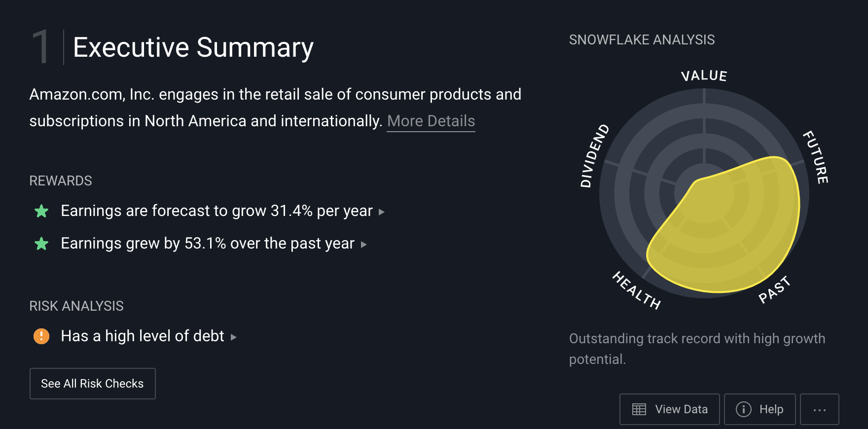Select the DIVIDEND axis label on snowflake
868x429 pixels.
click(x=595, y=156)
